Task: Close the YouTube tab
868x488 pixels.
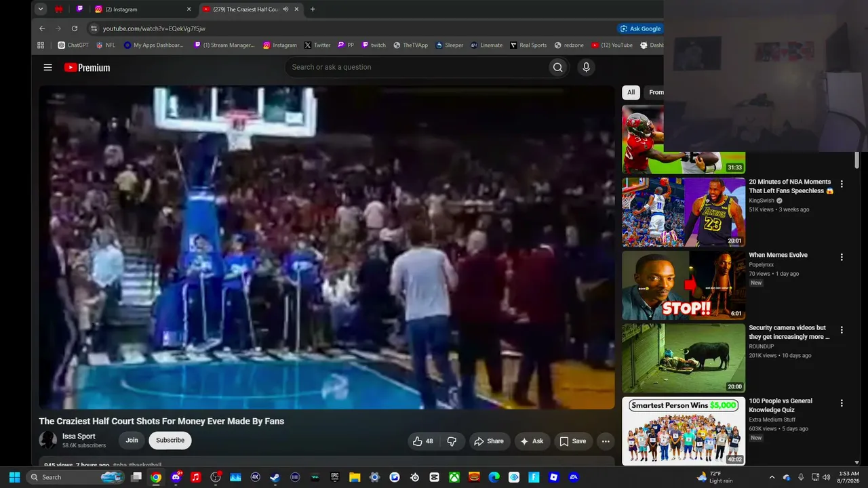Action: pyautogui.click(x=297, y=9)
